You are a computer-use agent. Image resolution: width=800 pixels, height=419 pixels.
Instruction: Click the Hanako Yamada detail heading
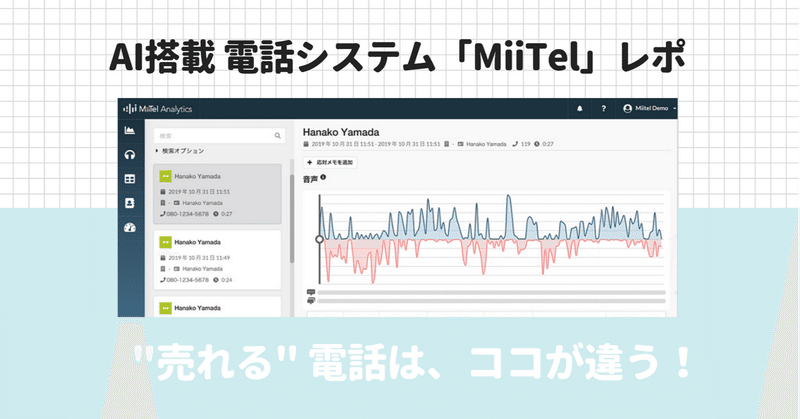pyautogui.click(x=341, y=132)
